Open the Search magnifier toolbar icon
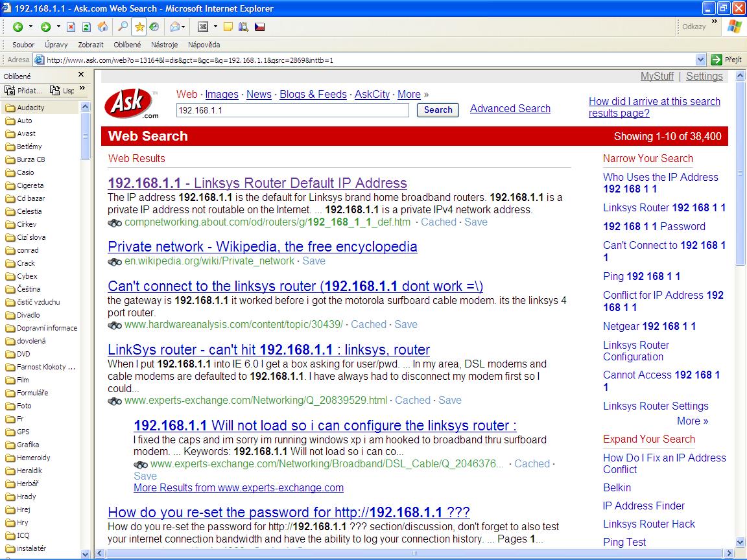This screenshot has height=560, width=747. click(123, 27)
